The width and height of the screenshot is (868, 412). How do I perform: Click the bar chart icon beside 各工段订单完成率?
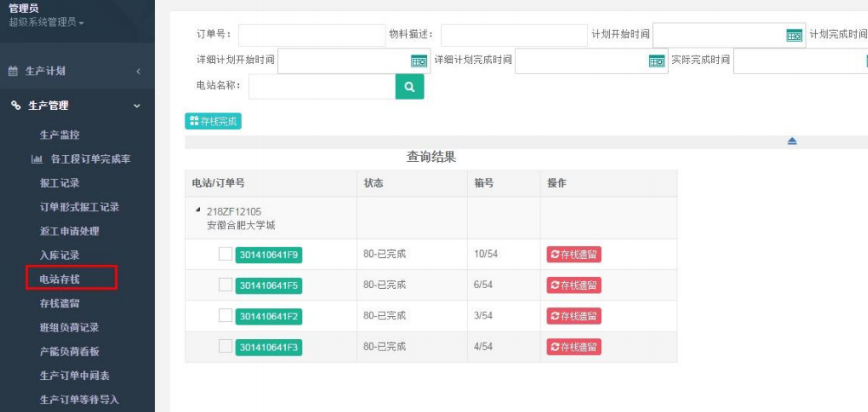coord(37,159)
